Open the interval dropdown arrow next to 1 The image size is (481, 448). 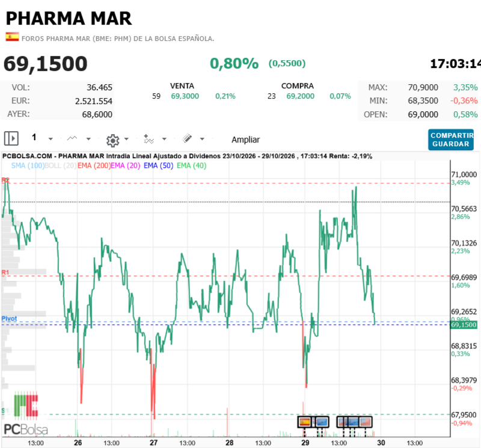click(x=51, y=139)
